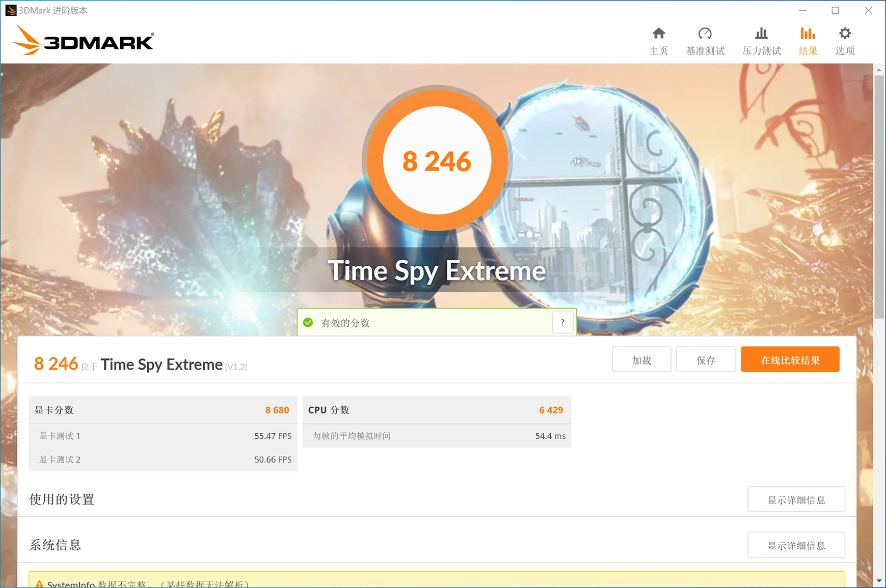Image resolution: width=886 pixels, height=588 pixels.
Task: Click the 显卡测试 1 row label
Action: tap(60, 436)
